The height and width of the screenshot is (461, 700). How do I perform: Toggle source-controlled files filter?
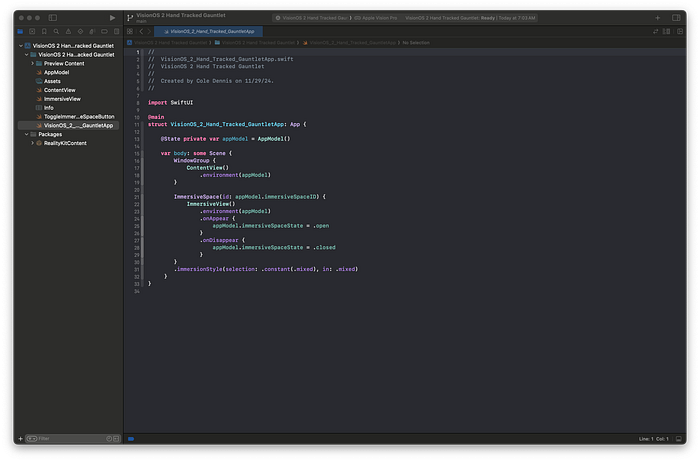point(116,439)
